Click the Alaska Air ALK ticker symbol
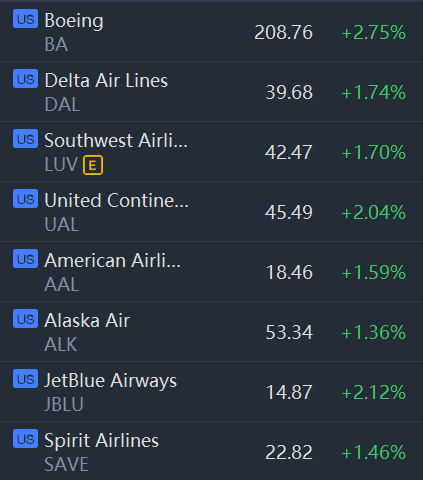The width and height of the screenshot is (423, 480). pos(61,344)
